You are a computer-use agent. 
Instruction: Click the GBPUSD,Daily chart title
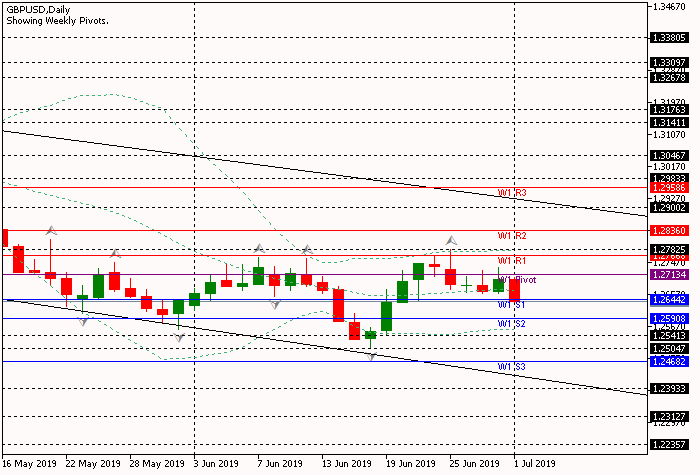coord(45,8)
